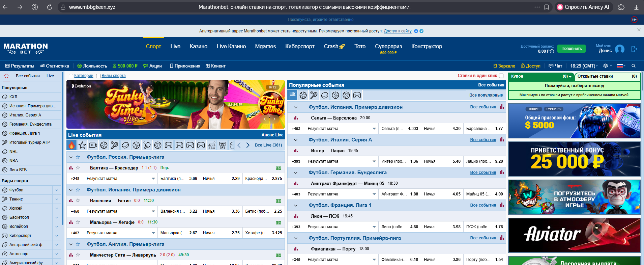Open Результат матча dropdown for Сельта — Барселона
This screenshot has height=265, width=644.
click(x=374, y=129)
